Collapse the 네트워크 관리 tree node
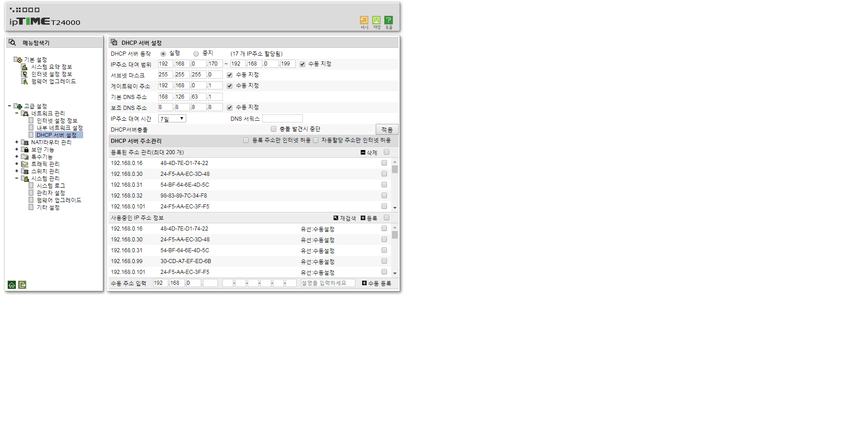 17,113
